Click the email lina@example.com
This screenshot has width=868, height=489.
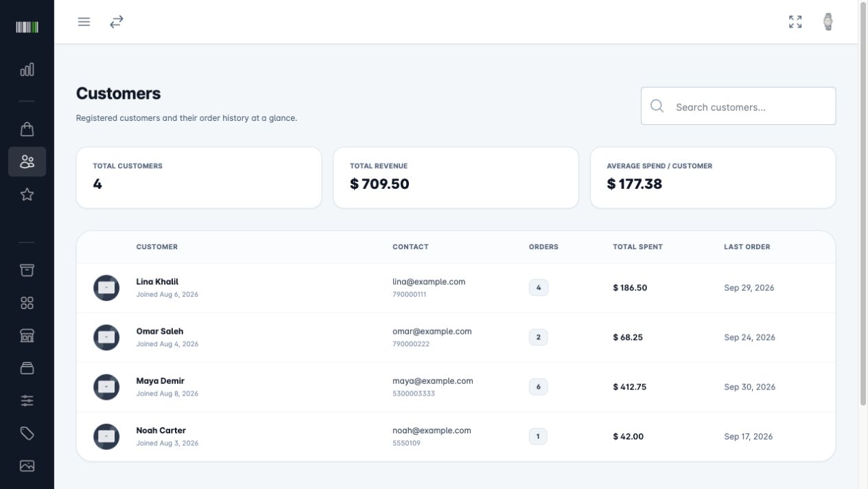pyautogui.click(x=429, y=282)
